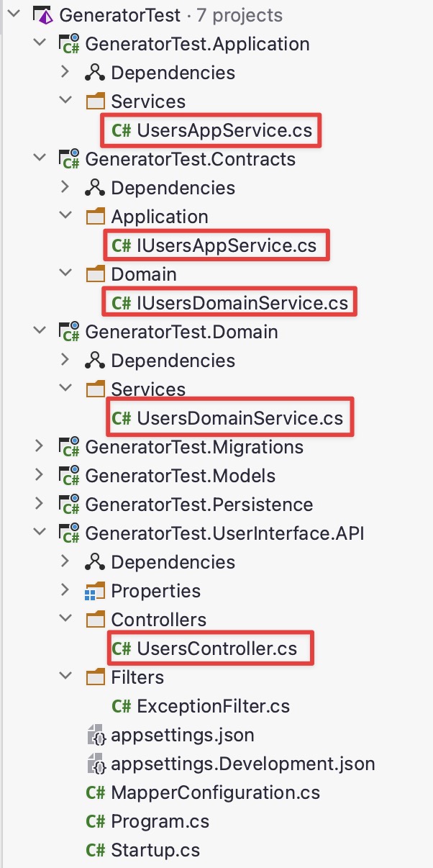Expand the GeneratorTest.Migrations project node
The image size is (433, 868).
click(x=39, y=447)
